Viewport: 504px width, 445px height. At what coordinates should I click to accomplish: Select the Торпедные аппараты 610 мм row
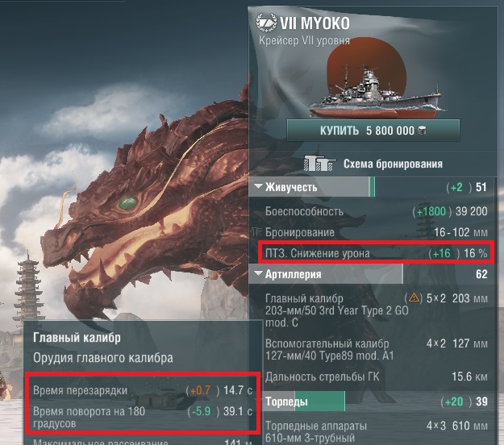click(376, 431)
